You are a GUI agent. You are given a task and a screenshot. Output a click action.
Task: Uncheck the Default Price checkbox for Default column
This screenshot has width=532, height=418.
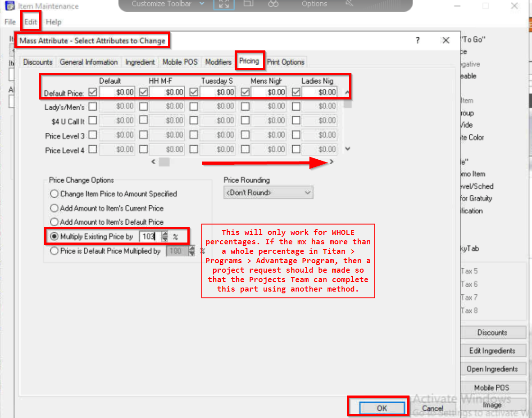coord(93,92)
